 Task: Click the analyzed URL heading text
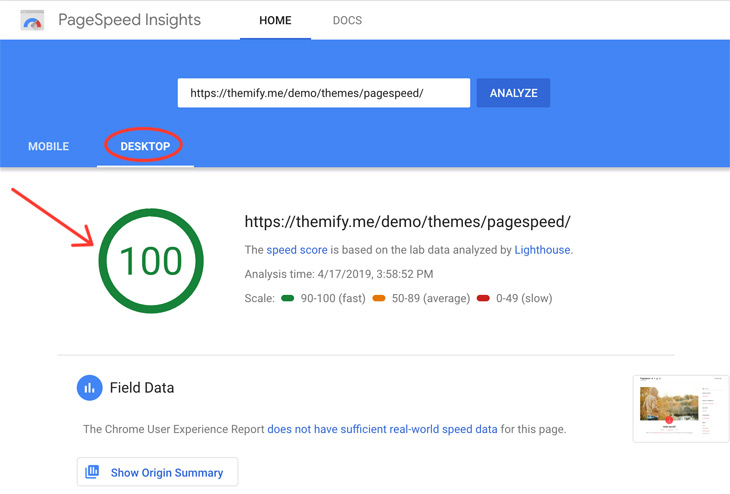[x=407, y=222]
